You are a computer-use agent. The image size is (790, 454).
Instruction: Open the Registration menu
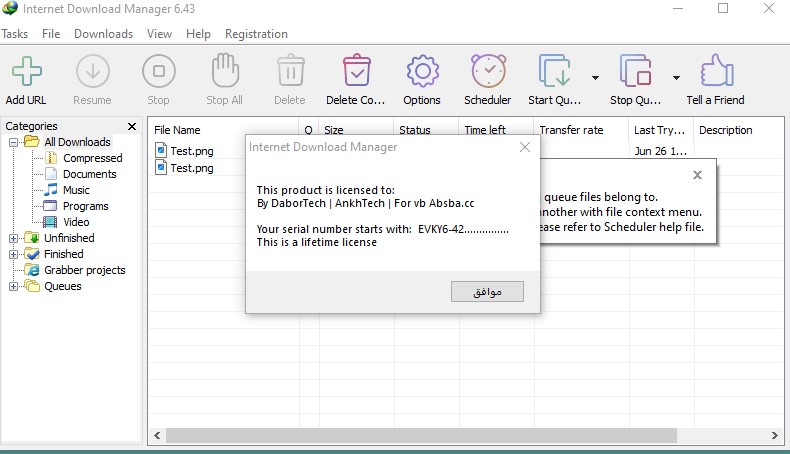[256, 34]
